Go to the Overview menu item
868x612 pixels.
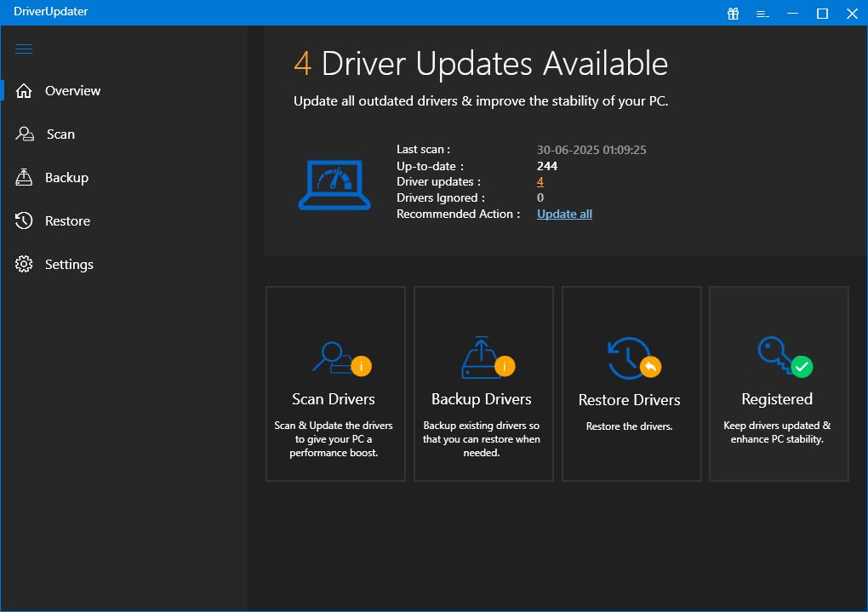tap(72, 91)
